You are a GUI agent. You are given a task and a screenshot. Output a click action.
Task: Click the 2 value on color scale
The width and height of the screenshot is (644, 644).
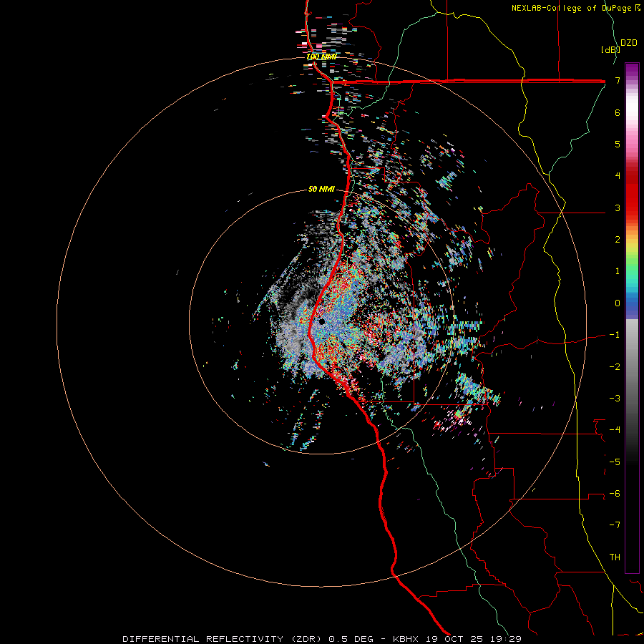[618, 240]
